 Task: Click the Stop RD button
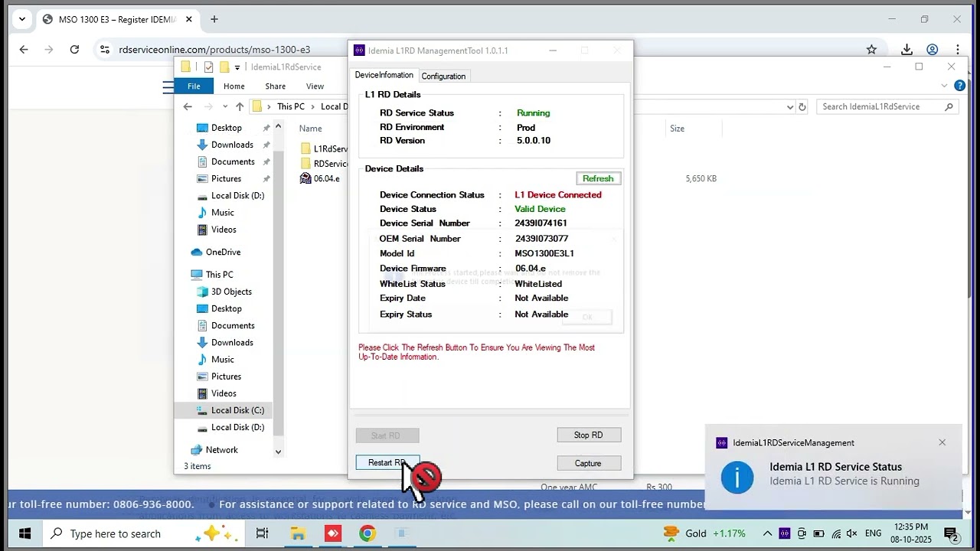pyautogui.click(x=589, y=435)
